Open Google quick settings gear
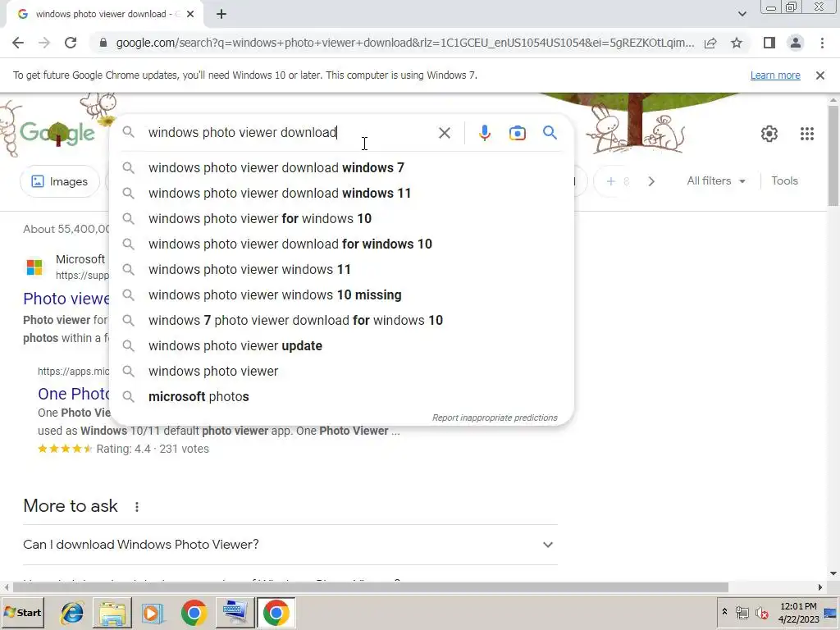 coord(769,134)
